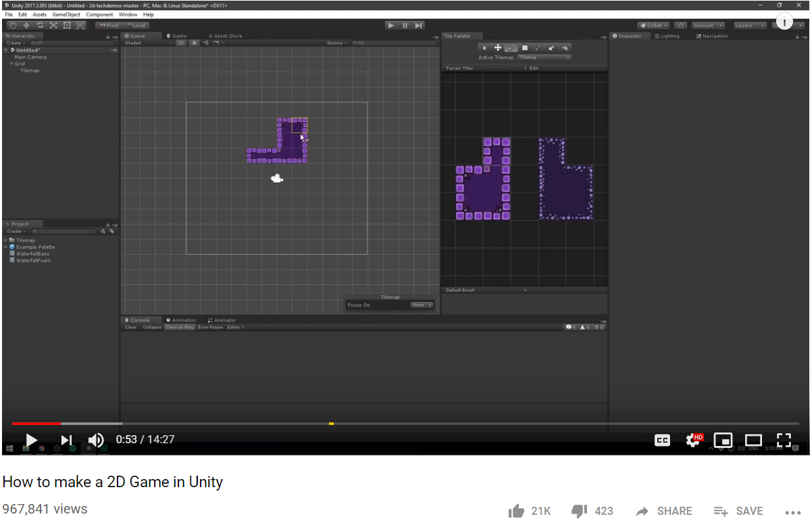Open the miniplayer
This screenshot has height=525, width=812.
coord(723,441)
